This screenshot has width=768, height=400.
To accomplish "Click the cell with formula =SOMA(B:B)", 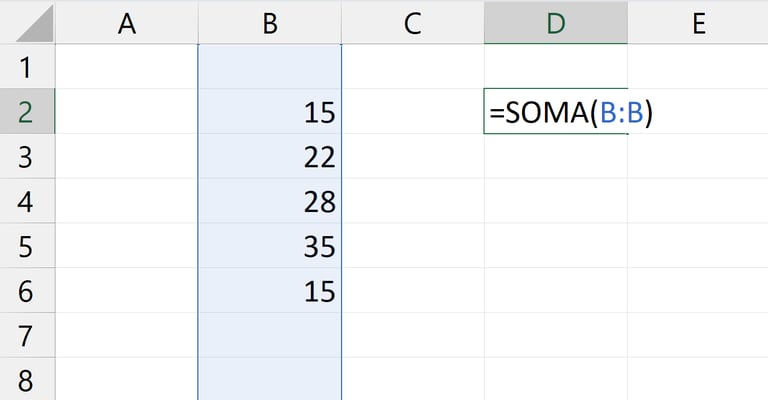I will click(x=555, y=112).
